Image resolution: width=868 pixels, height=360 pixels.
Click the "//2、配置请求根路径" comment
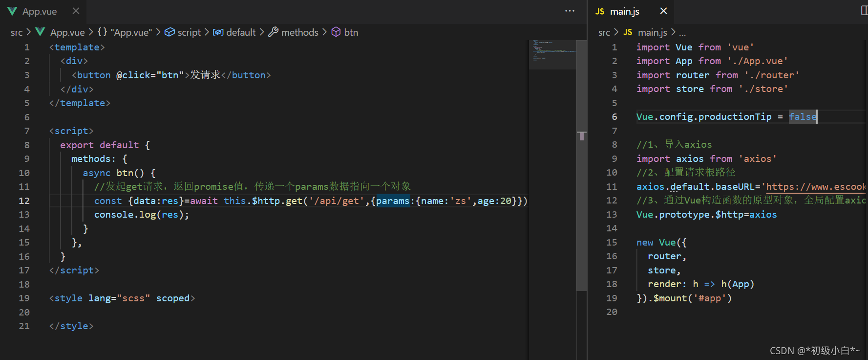point(686,173)
